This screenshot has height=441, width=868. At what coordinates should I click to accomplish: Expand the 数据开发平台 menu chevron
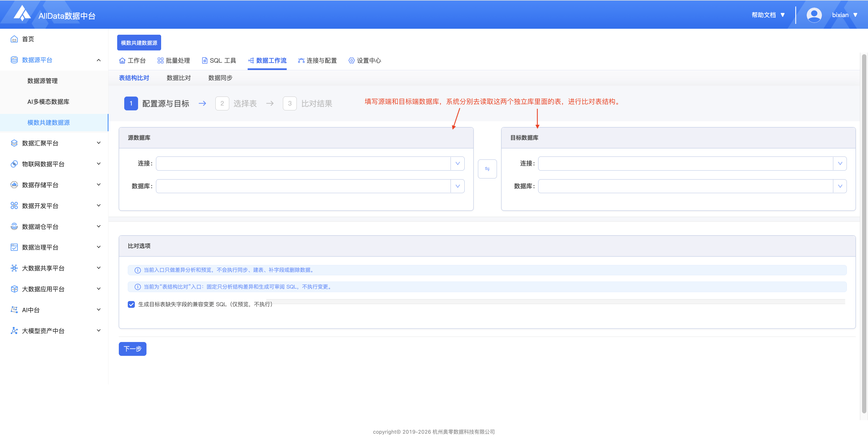pos(99,206)
